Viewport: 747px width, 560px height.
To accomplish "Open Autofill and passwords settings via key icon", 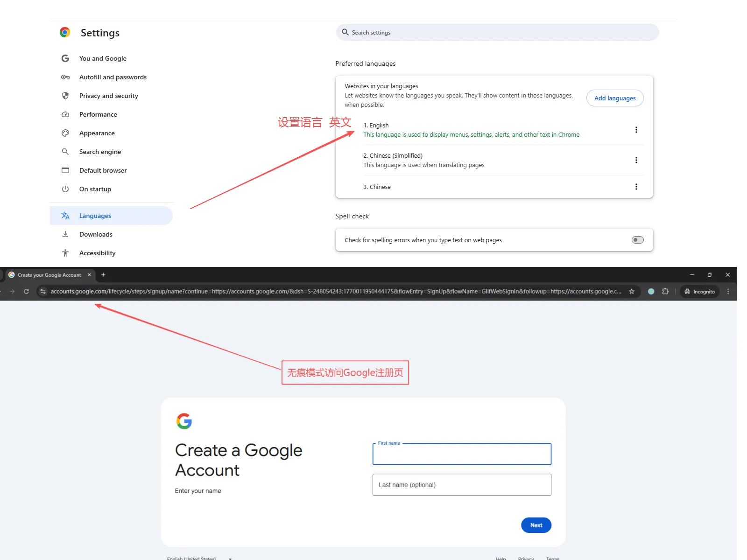I will 65,77.
